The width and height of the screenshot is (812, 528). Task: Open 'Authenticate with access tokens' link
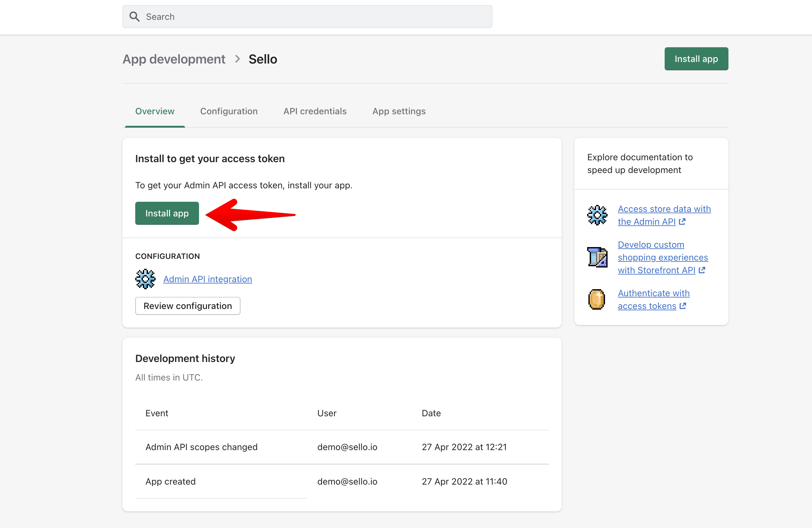pos(653,299)
